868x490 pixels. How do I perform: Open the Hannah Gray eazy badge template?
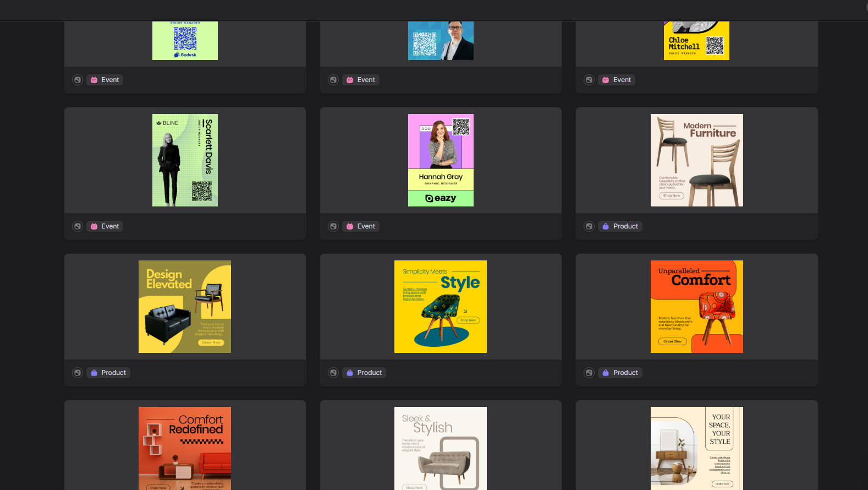[441, 160]
